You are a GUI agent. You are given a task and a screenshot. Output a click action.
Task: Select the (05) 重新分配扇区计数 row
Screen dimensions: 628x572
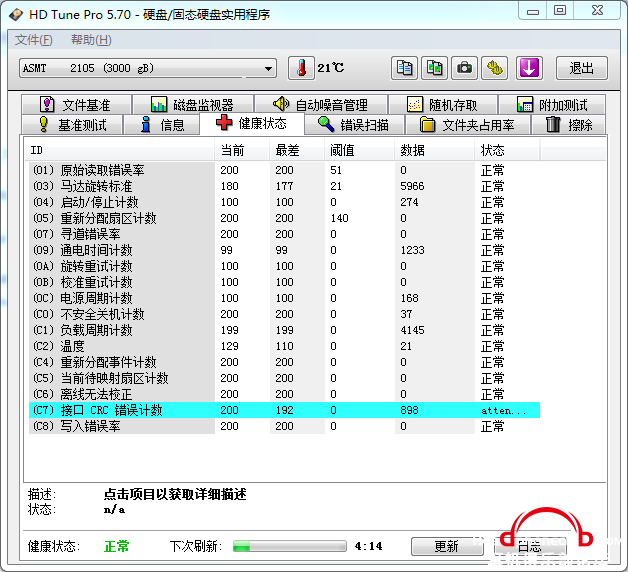284,218
